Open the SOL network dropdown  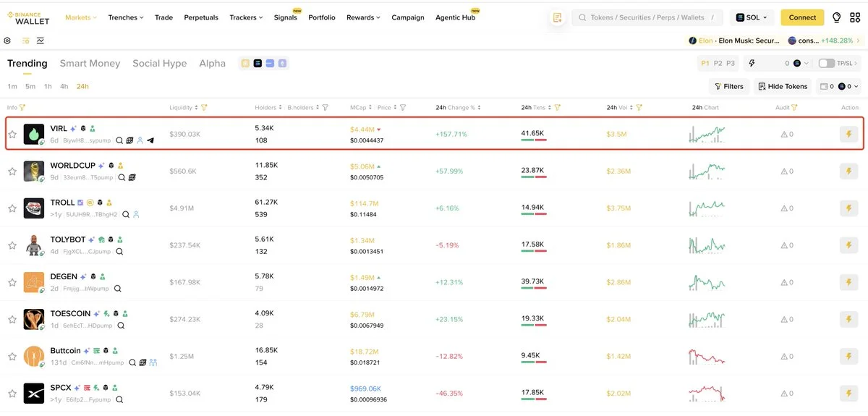pyautogui.click(x=752, y=17)
